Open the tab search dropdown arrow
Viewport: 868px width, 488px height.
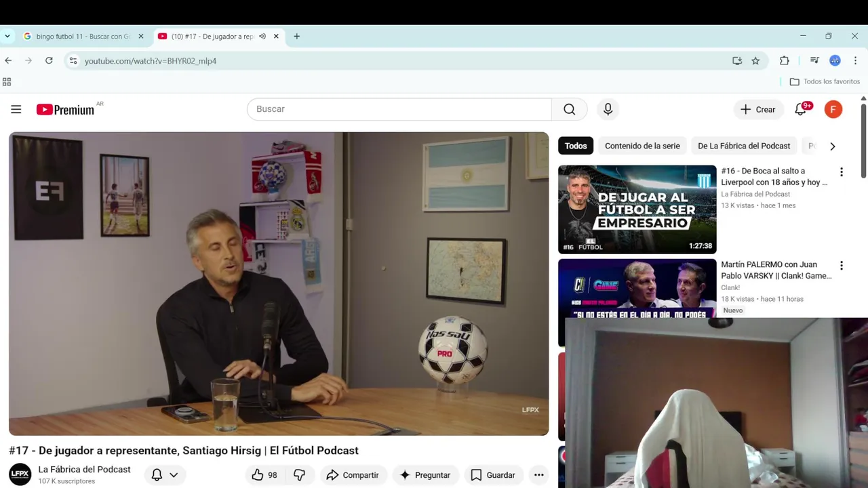pyautogui.click(x=7, y=37)
